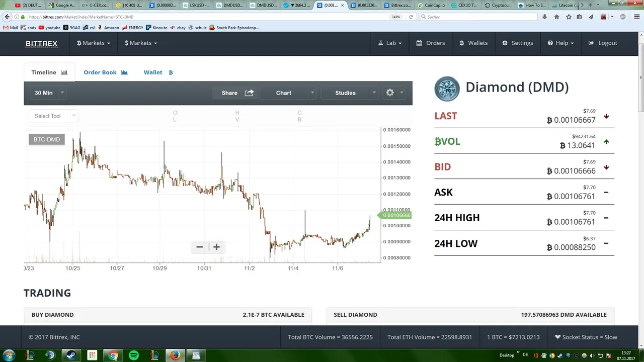644x362 pixels.
Task: Open the ebay bookmark
Action: pos(178,28)
